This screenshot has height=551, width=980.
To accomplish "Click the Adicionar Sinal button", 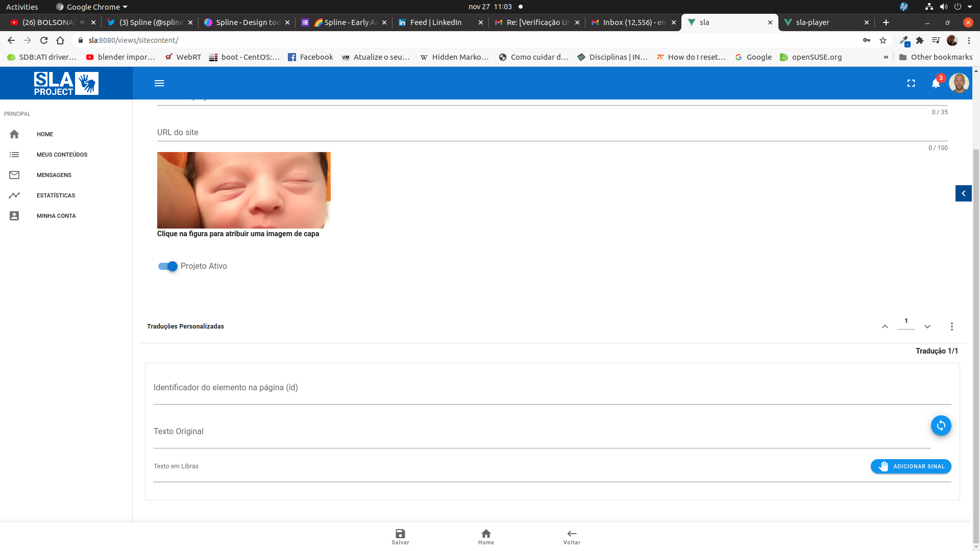I will pos(911,466).
